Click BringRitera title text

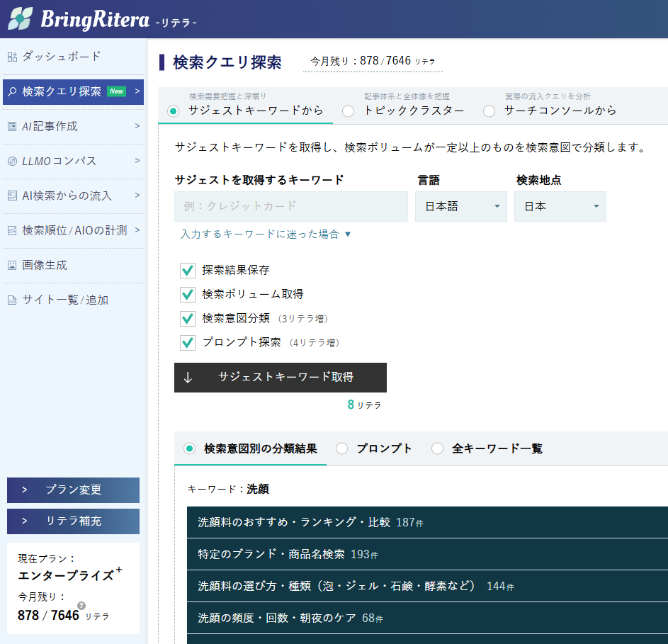point(95,20)
